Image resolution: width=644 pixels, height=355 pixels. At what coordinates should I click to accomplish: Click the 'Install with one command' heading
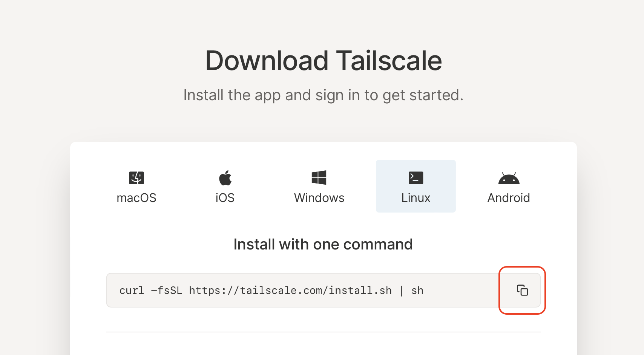coord(323,244)
